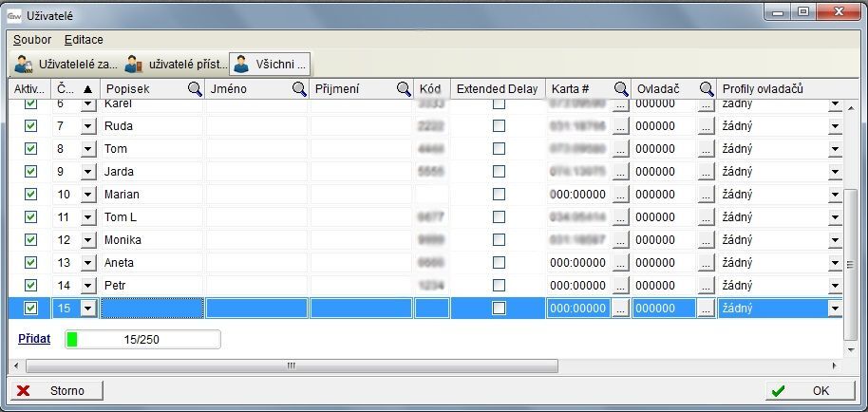868x412 pixels.
Task: Select the 'Všichni' users toolbar button
Action: point(270,65)
